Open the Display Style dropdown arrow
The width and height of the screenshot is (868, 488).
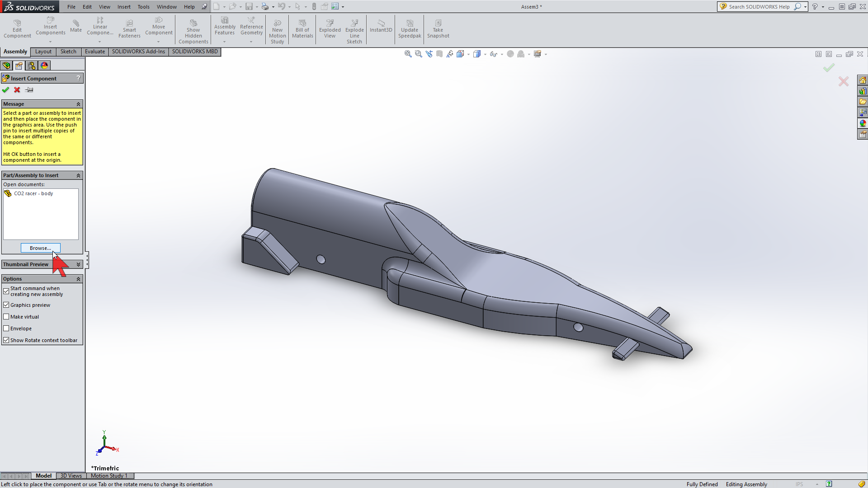[x=485, y=54]
